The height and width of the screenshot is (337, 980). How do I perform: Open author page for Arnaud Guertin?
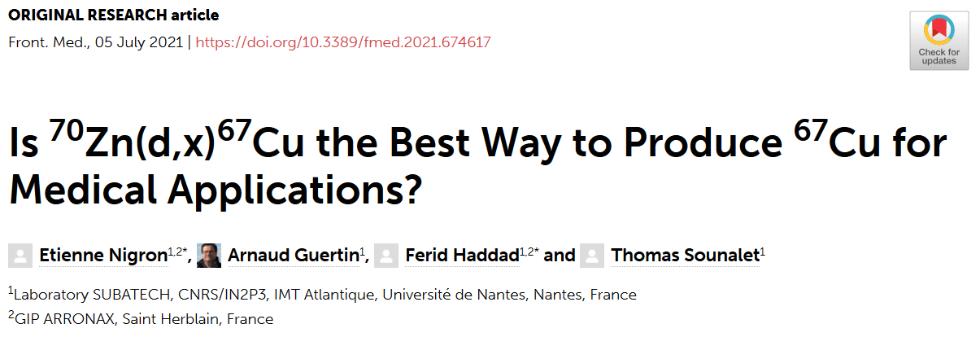[x=294, y=256]
